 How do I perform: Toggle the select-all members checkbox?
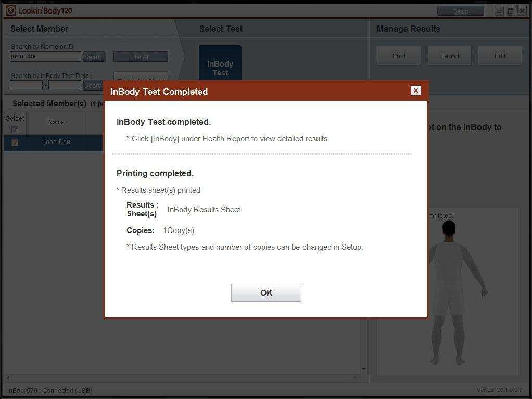(15, 130)
